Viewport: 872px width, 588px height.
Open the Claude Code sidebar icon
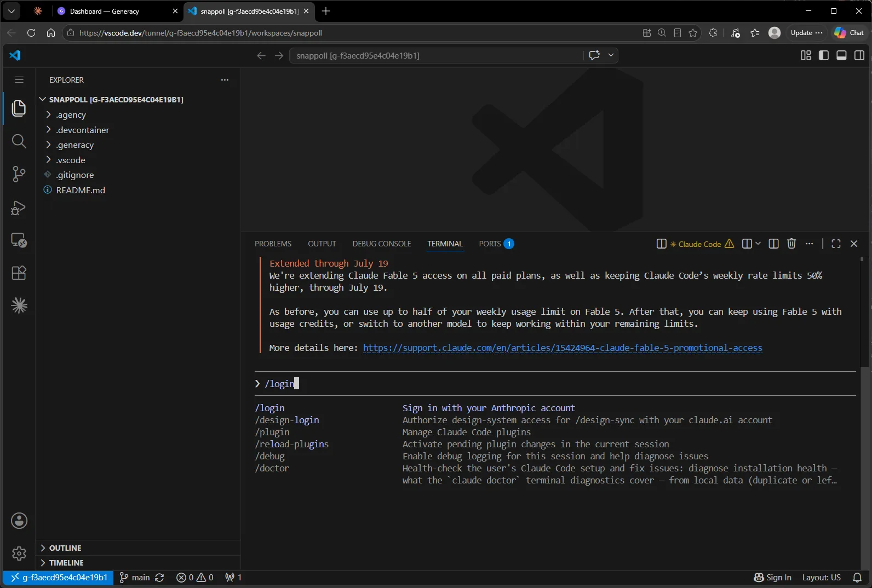click(x=19, y=305)
